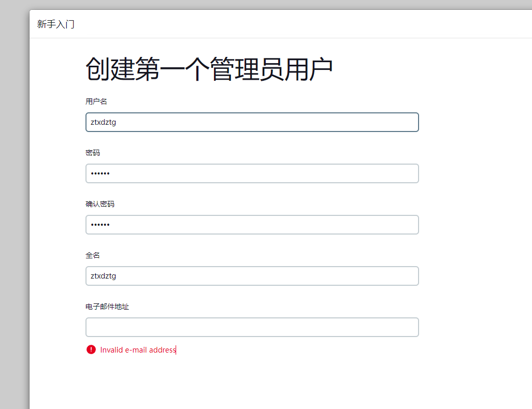
Task: Click the masked dots in 确认密码 field
Action: tap(100, 225)
